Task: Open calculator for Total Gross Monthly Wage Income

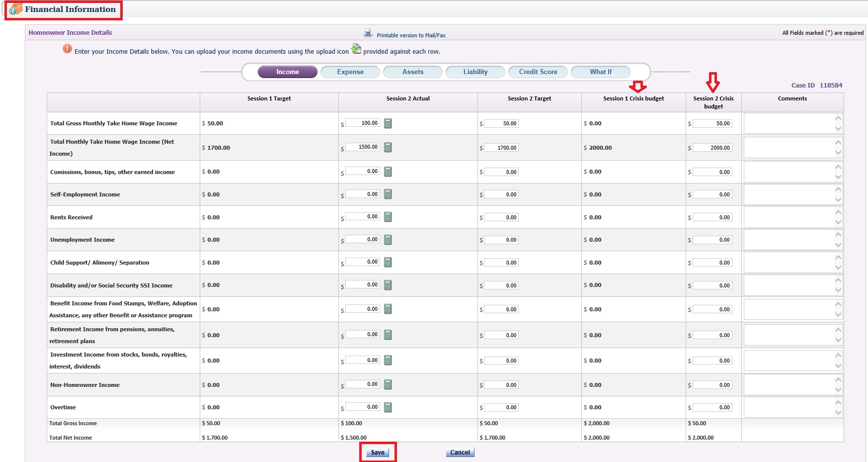Action: tap(388, 123)
